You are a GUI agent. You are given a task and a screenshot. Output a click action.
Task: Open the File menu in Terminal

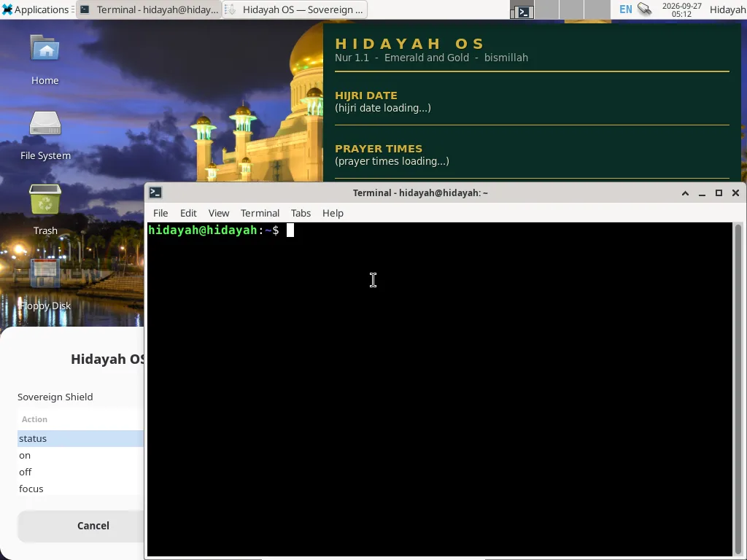coord(160,213)
